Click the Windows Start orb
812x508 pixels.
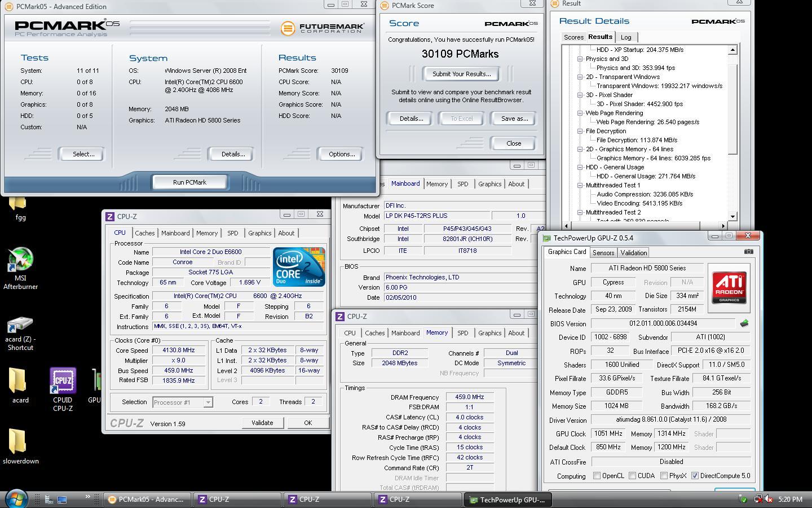(16, 499)
